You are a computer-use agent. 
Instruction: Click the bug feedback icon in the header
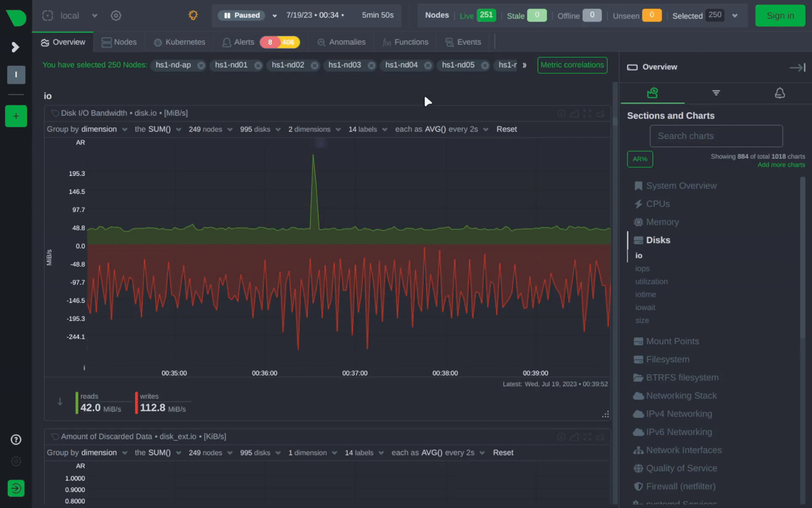tap(192, 15)
